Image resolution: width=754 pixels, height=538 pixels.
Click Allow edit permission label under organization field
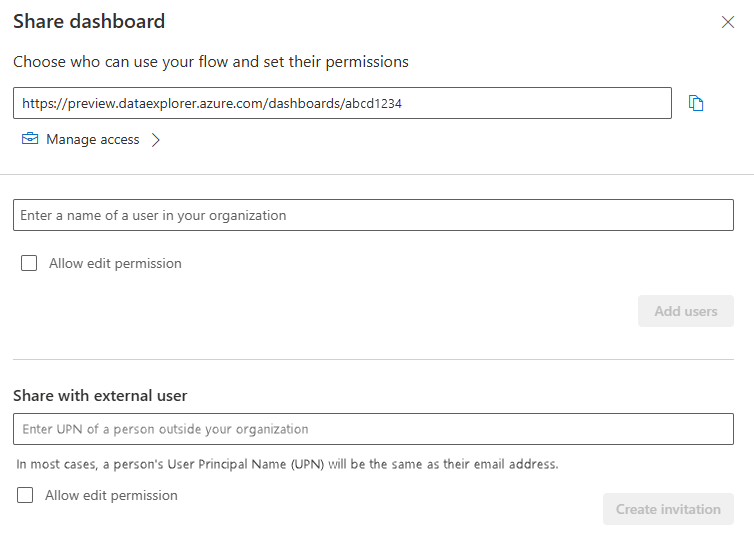click(x=115, y=264)
